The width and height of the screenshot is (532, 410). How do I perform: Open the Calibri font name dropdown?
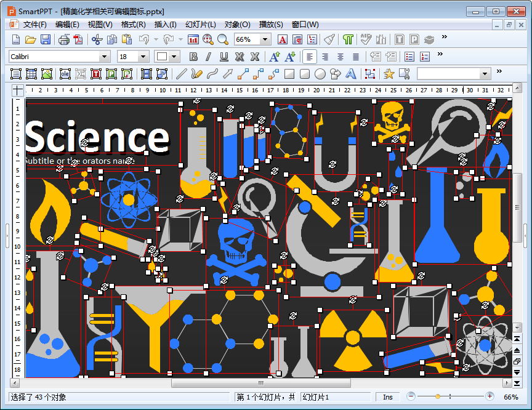click(105, 57)
